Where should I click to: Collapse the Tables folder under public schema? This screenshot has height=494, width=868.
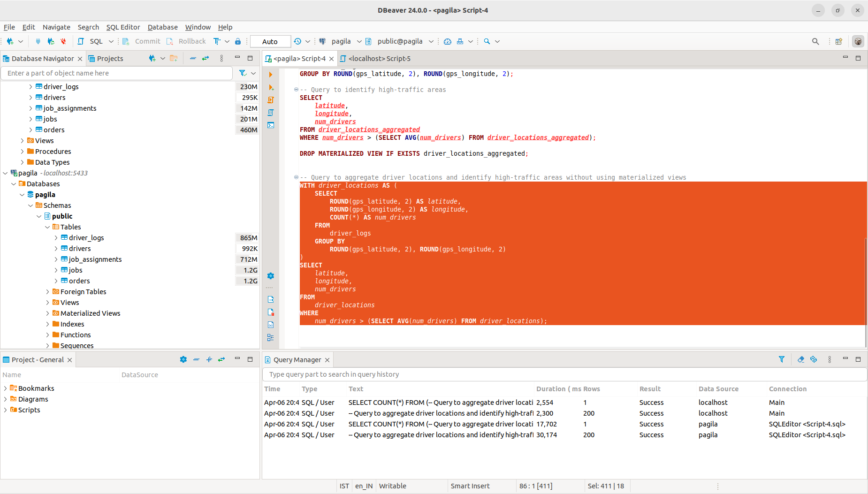tap(47, 227)
